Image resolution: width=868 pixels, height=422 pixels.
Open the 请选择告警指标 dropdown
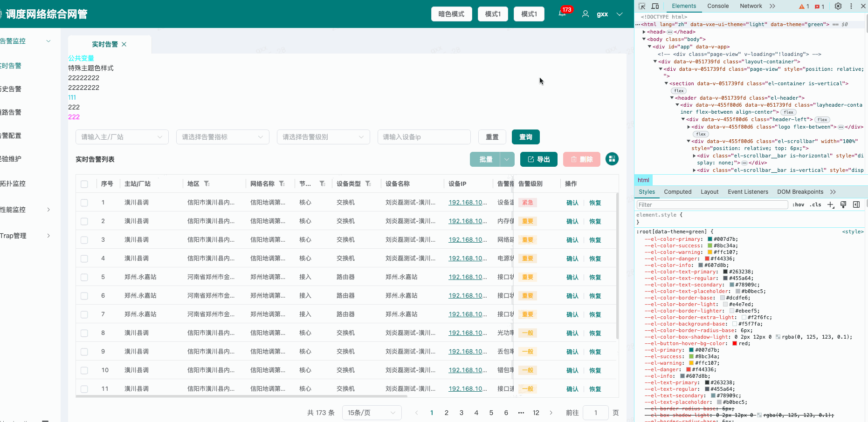tap(223, 137)
